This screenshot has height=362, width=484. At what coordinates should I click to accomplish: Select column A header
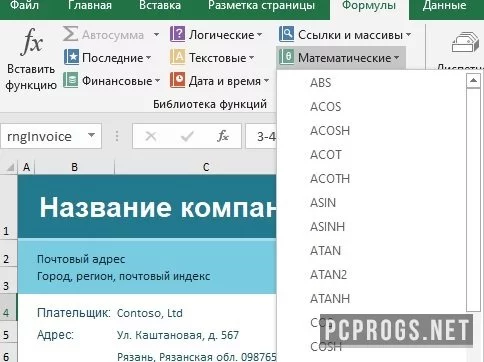point(26,167)
